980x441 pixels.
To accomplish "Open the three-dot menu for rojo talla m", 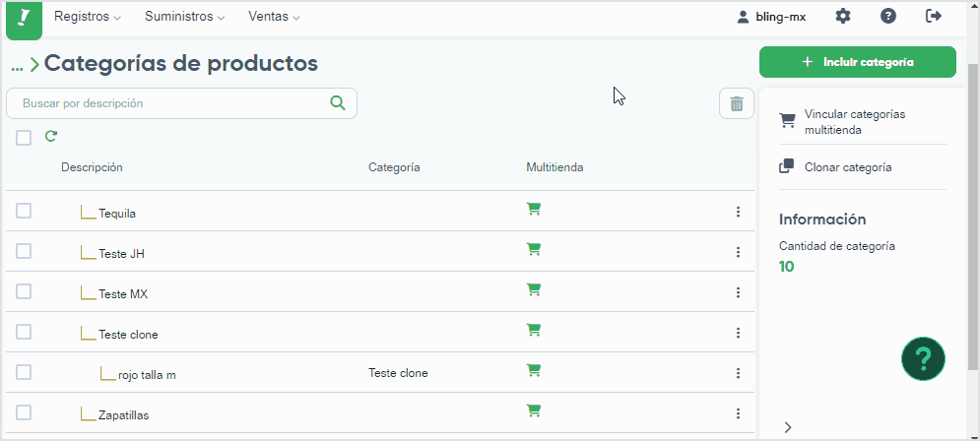I will pyautogui.click(x=738, y=373).
